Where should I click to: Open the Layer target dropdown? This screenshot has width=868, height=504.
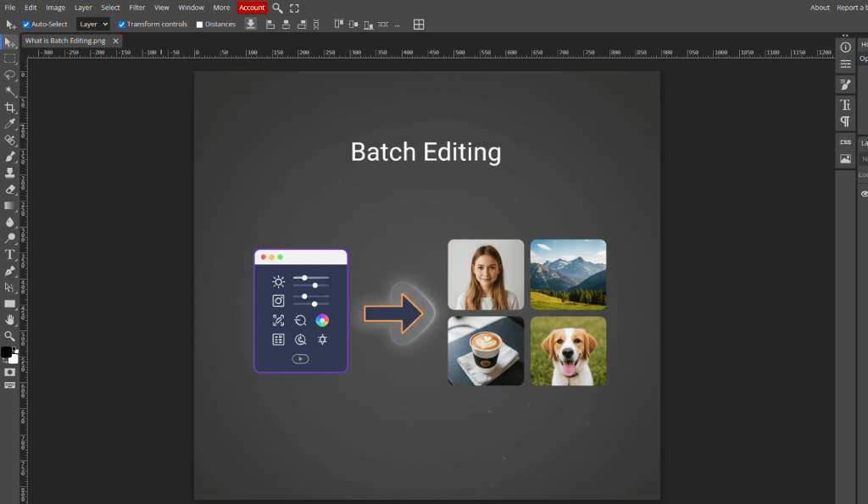(92, 25)
